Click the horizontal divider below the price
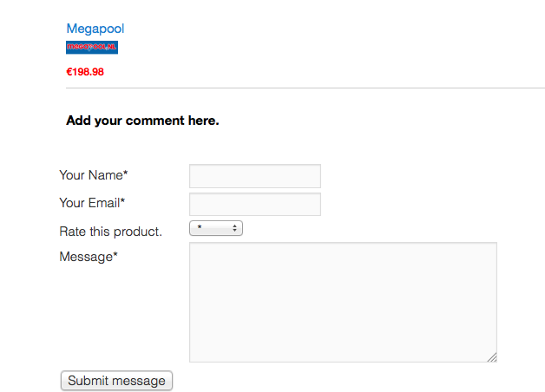 [x=304, y=88]
